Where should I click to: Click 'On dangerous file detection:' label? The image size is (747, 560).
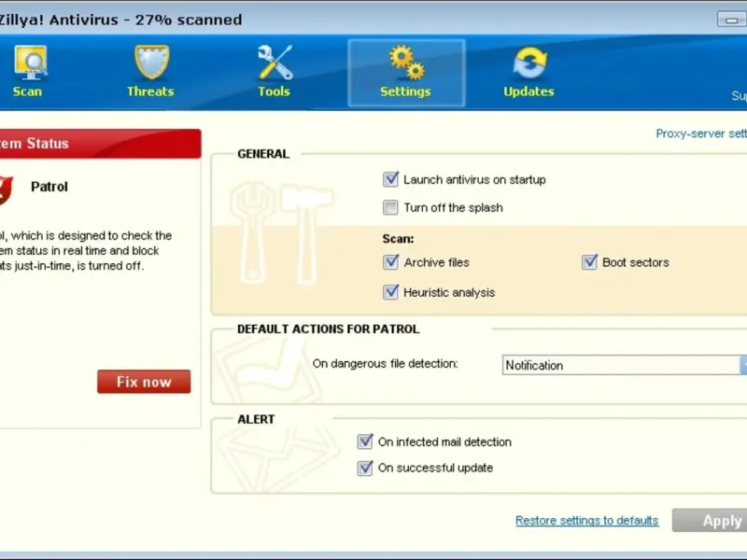coord(385,364)
